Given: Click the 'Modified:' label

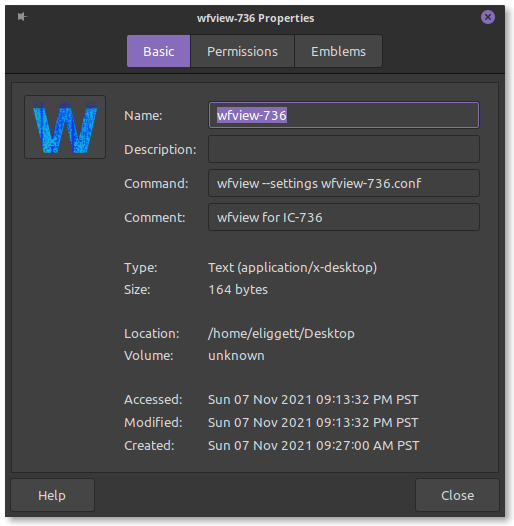Looking at the screenshot, I should point(153,423).
